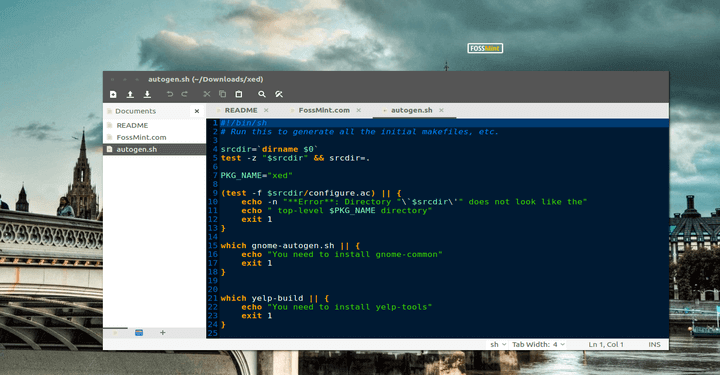The height and width of the screenshot is (375, 720).
Task: Click line number 25 in the gutter
Action: [213, 333]
